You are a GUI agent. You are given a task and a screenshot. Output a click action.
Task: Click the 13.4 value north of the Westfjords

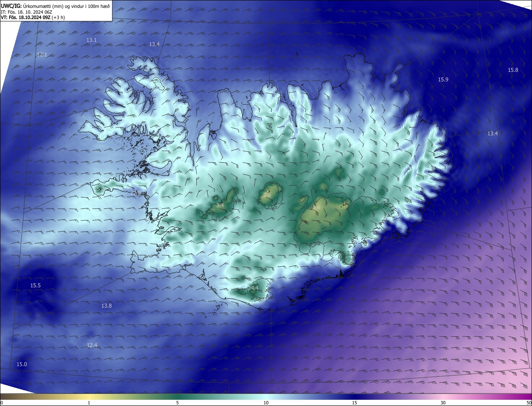(154, 44)
